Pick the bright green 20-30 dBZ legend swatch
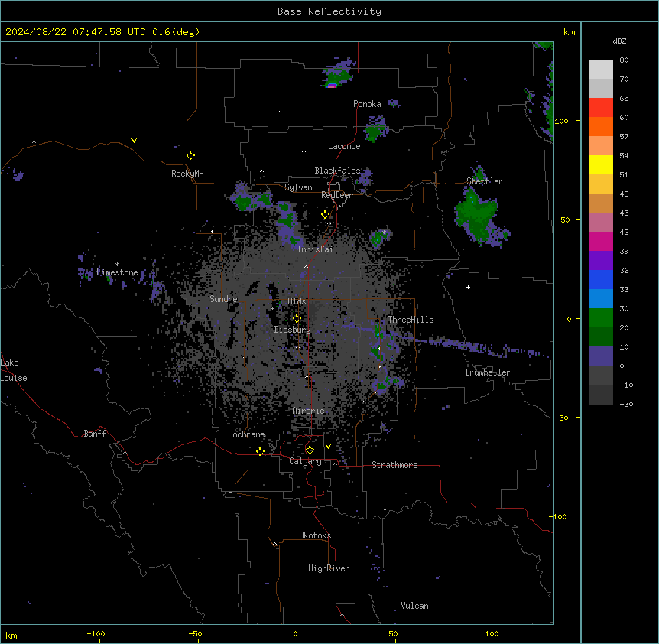The image size is (659, 644). click(601, 318)
